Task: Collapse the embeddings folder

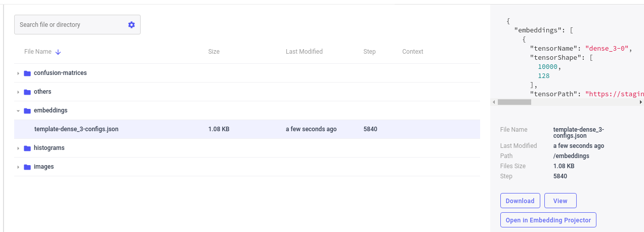Action: point(18,111)
